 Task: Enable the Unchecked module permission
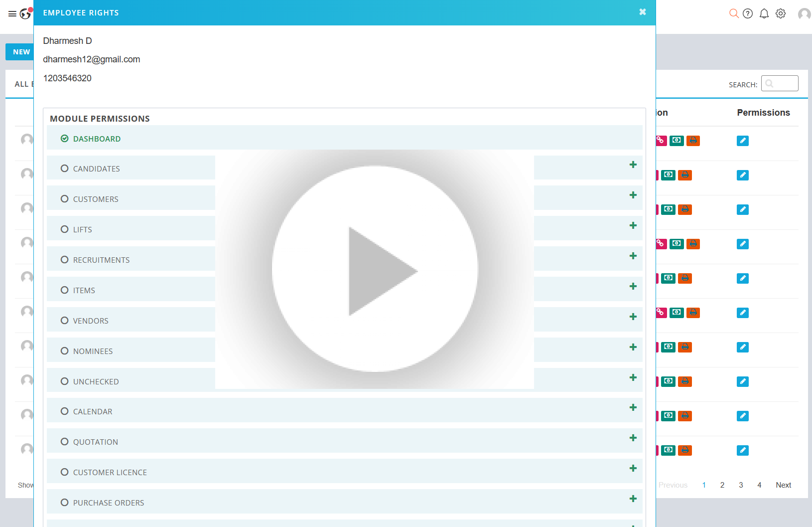(x=64, y=381)
